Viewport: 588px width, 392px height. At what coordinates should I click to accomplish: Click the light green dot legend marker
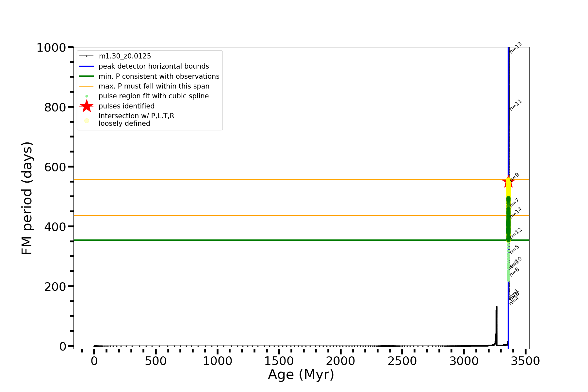[x=87, y=96]
